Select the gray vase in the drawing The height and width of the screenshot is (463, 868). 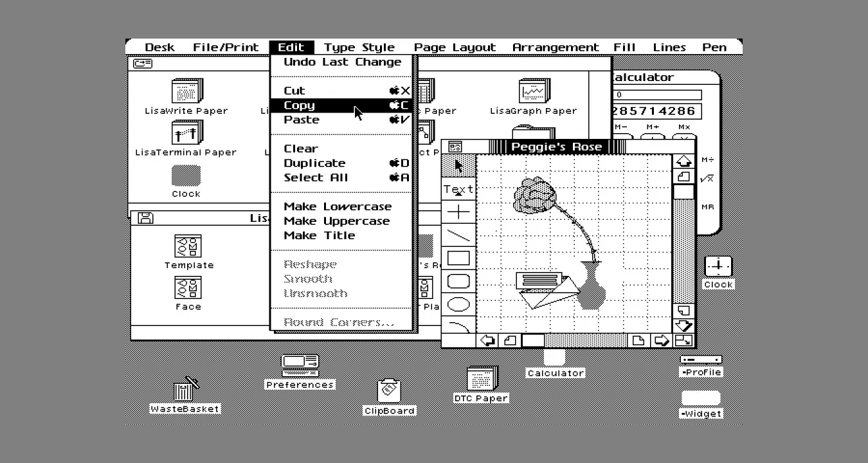click(x=592, y=285)
